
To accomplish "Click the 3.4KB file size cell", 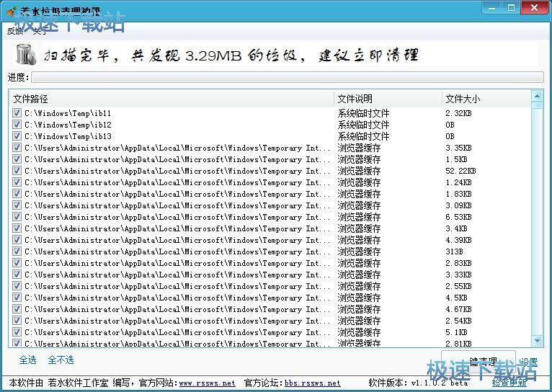I will (456, 228).
